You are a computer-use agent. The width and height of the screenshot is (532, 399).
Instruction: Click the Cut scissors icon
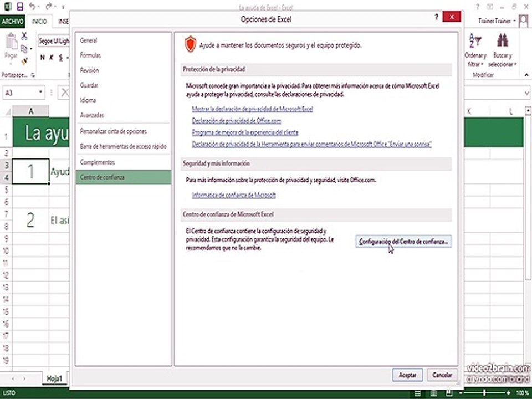click(x=24, y=36)
